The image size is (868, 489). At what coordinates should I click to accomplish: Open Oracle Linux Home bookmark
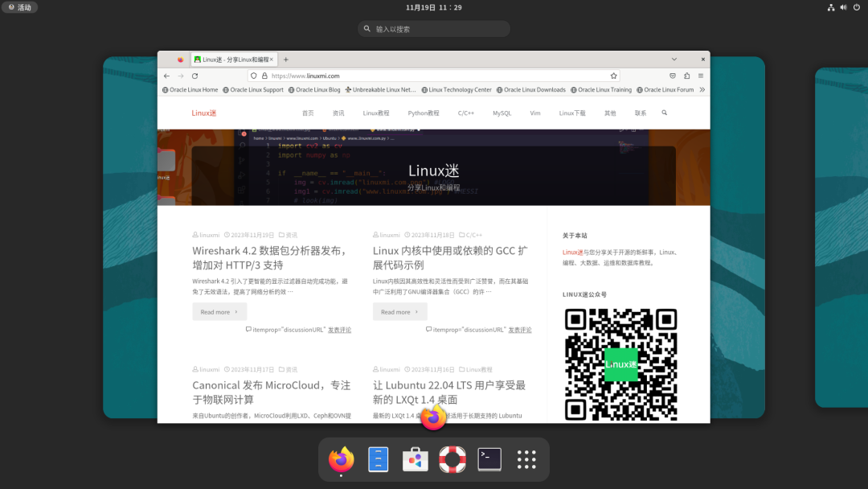pyautogui.click(x=190, y=90)
